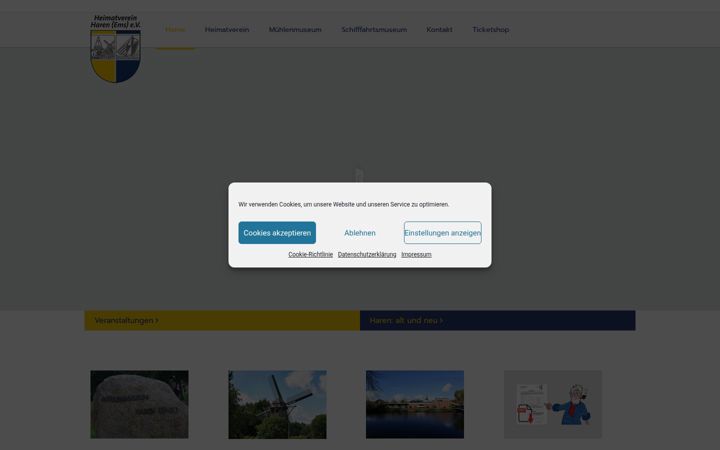This screenshot has width=720, height=450.
Task: Open the Haren: alt und neu banner
Action: click(498, 321)
